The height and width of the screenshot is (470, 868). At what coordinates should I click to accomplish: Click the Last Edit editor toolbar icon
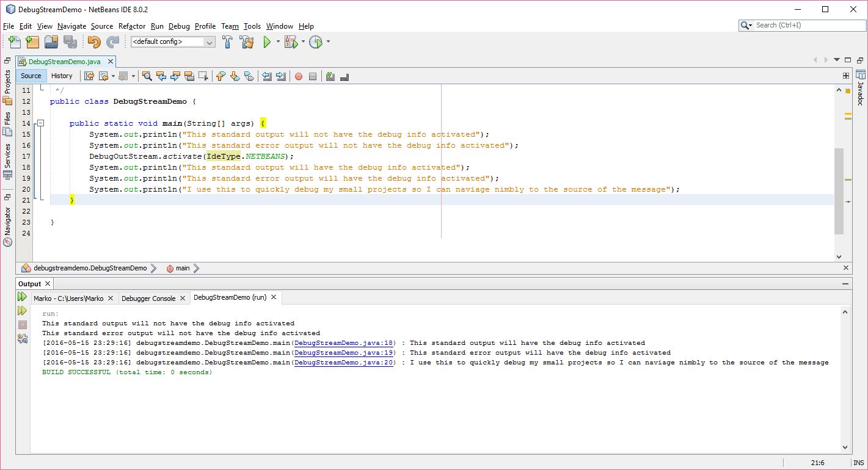89,76
